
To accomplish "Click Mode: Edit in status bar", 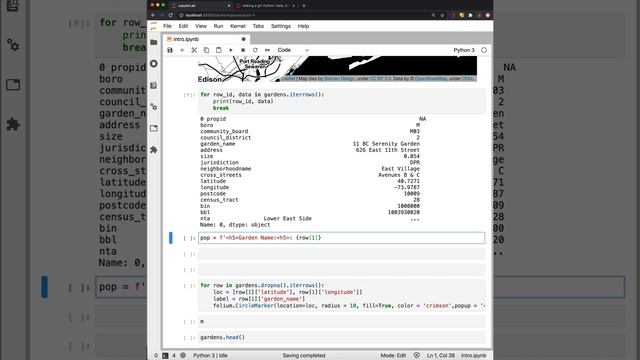I will pos(393,356).
